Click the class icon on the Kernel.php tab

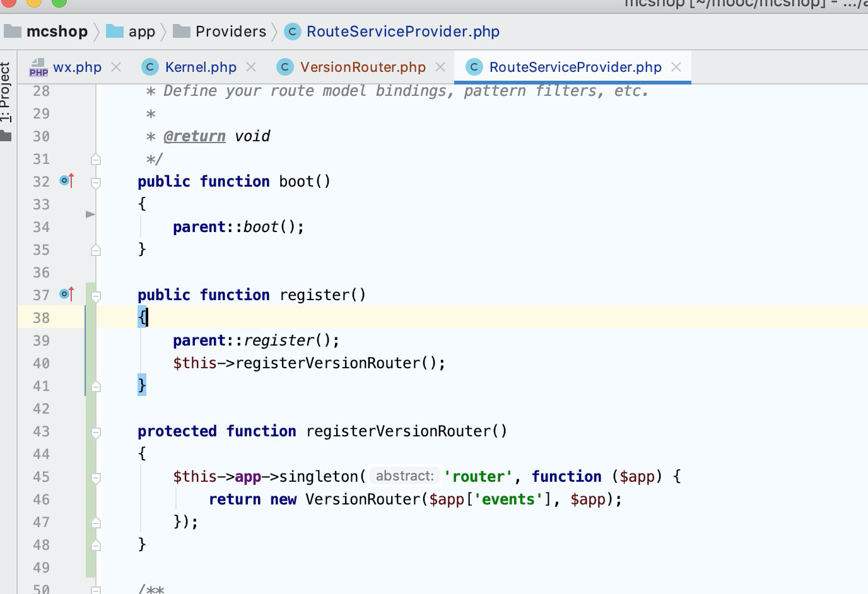click(x=150, y=67)
